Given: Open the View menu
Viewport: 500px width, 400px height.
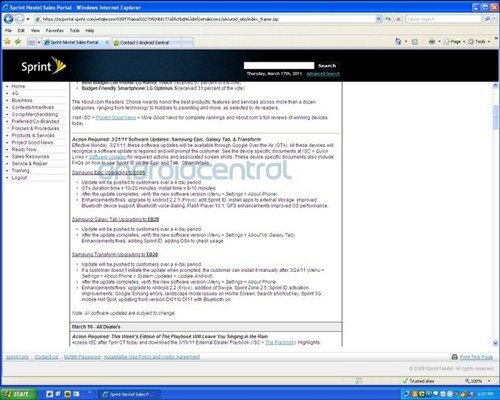Looking at the screenshot, I should (35, 31).
